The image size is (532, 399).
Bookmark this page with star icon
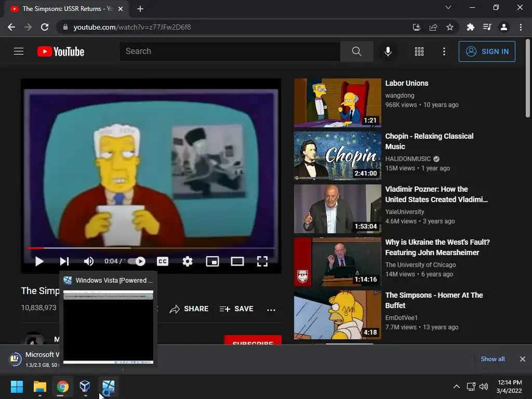[x=449, y=27]
